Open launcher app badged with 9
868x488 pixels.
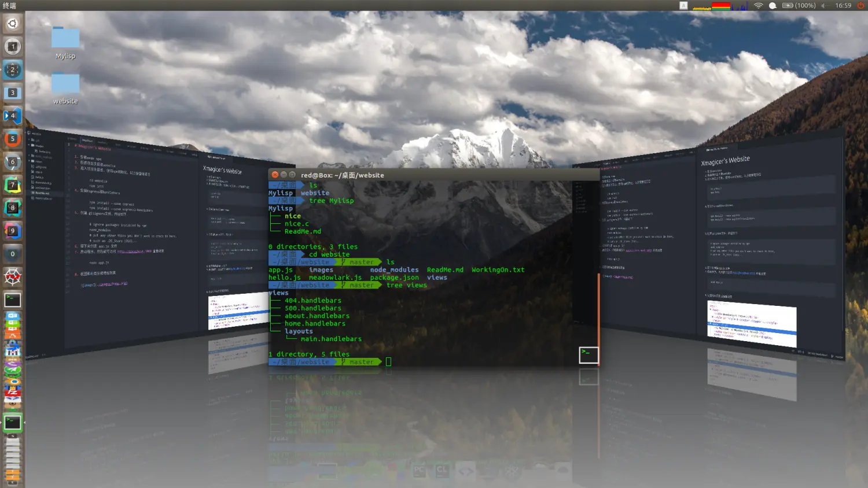click(x=13, y=231)
